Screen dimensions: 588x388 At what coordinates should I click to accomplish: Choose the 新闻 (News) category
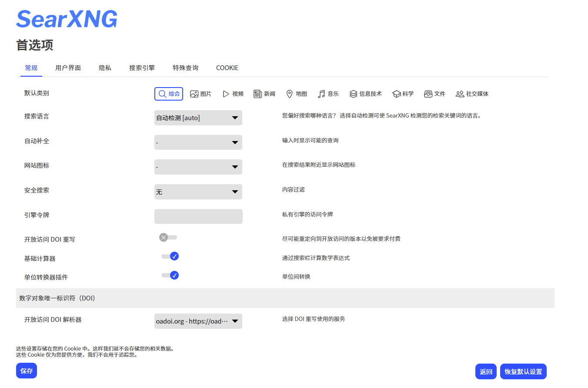(264, 93)
